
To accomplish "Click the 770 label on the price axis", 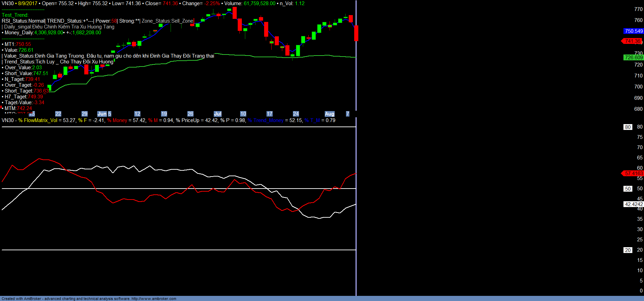I will [x=639, y=9].
